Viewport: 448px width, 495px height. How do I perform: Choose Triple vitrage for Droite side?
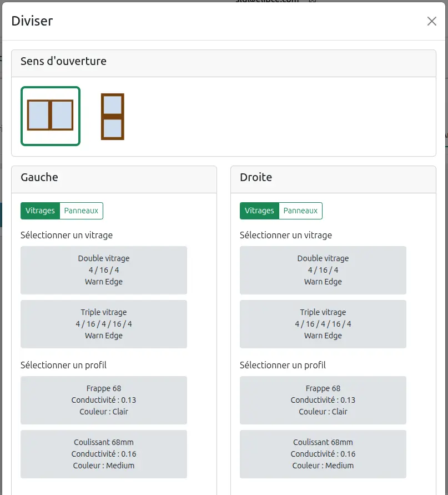(323, 324)
